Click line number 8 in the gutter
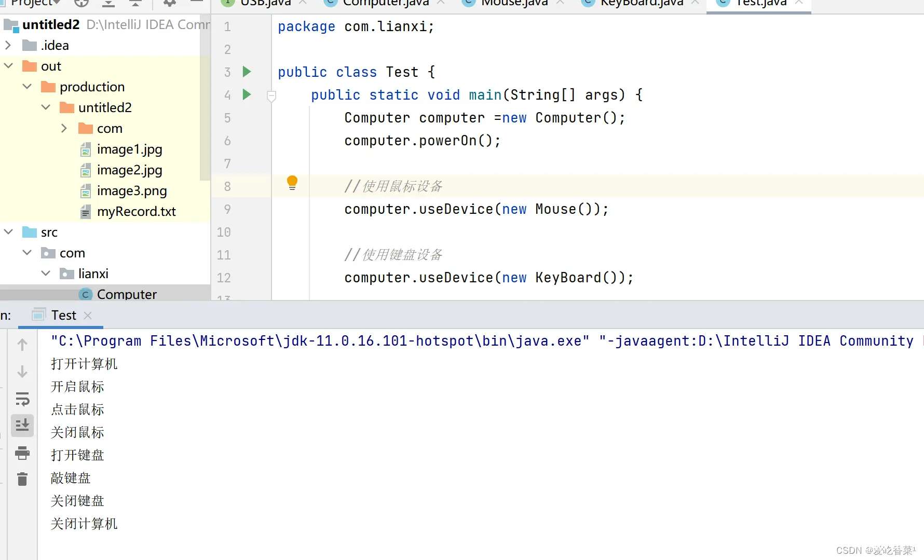This screenshot has width=924, height=560. click(227, 186)
